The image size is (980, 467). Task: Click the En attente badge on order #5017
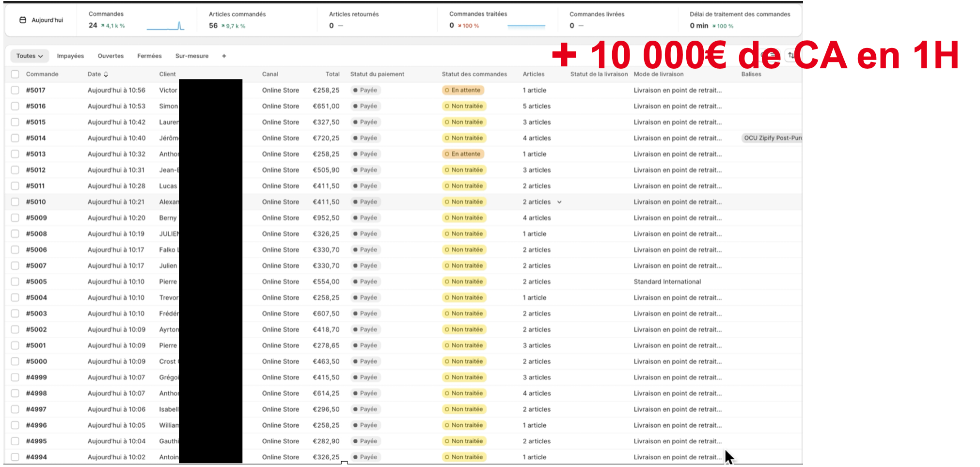pyautogui.click(x=463, y=90)
